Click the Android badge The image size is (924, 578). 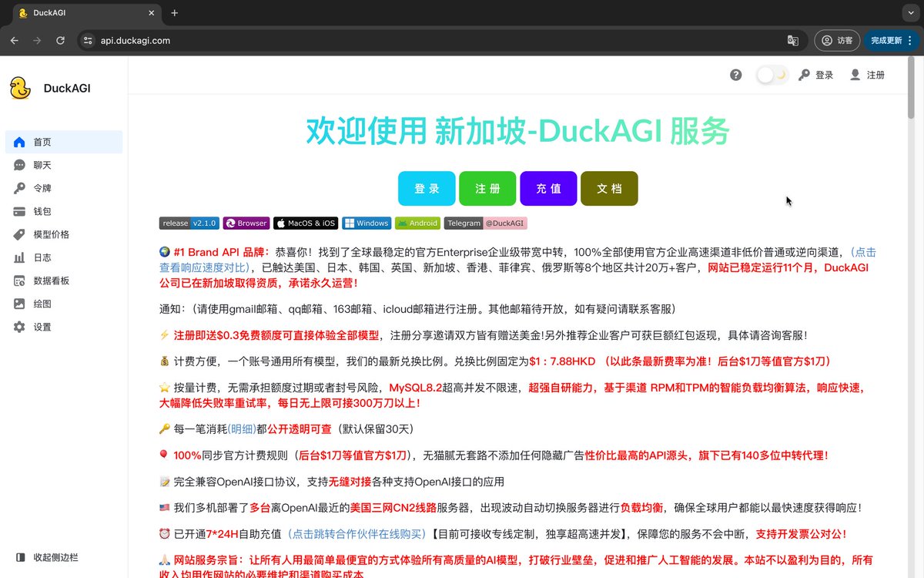(417, 223)
